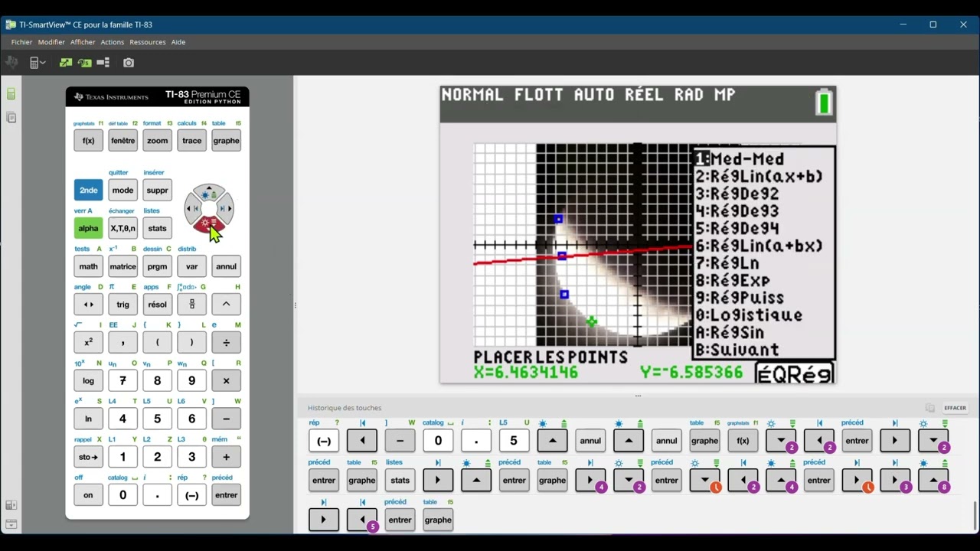Click the annul key on the calculator keypad

click(226, 266)
